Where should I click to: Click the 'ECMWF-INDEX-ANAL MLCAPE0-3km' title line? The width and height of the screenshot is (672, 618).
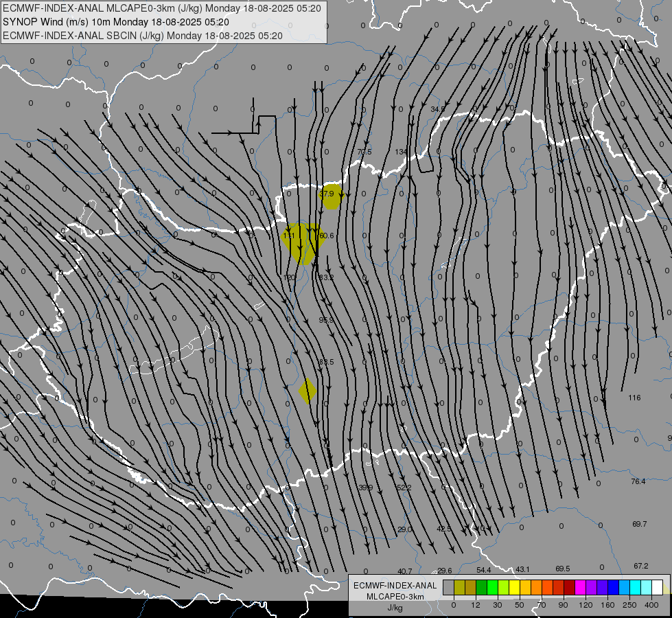[x=161, y=8]
